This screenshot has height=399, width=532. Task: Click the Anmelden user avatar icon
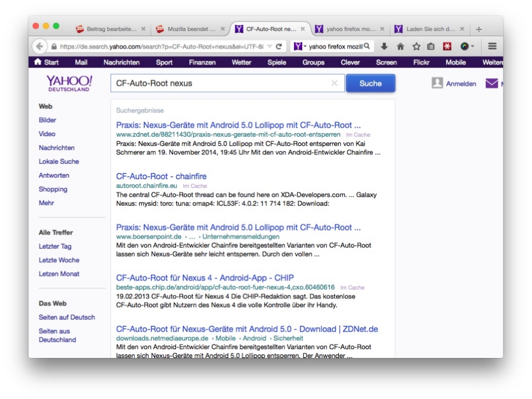tap(437, 83)
